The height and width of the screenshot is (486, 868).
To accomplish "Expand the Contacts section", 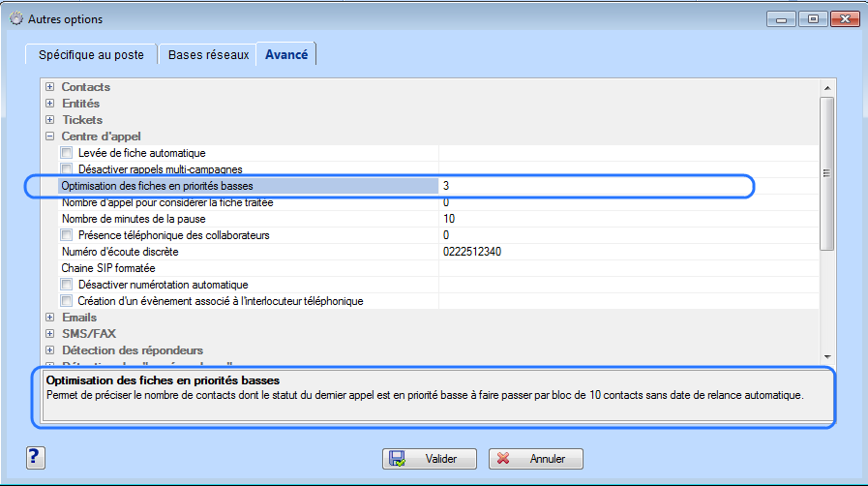I will pyautogui.click(x=49, y=87).
